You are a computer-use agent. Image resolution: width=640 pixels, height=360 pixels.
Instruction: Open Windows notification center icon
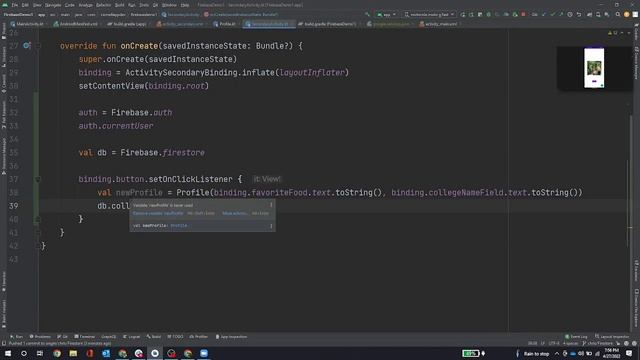tap(629, 353)
